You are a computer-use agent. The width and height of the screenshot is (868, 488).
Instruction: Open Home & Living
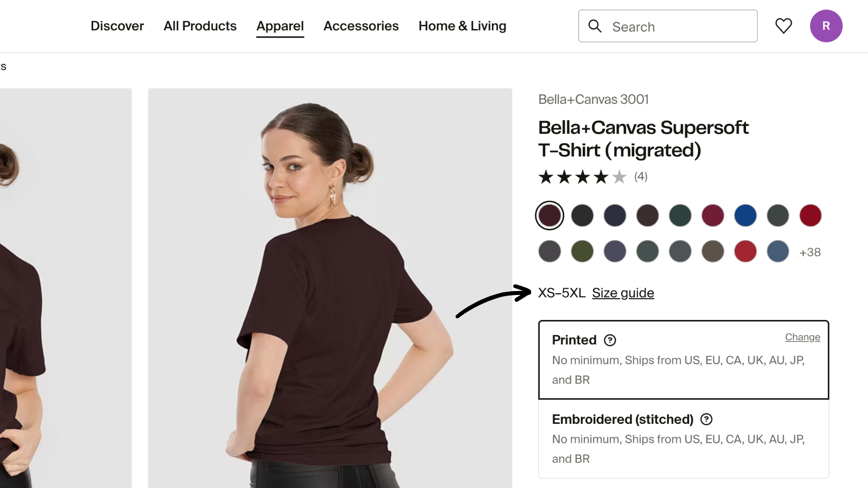(x=462, y=26)
